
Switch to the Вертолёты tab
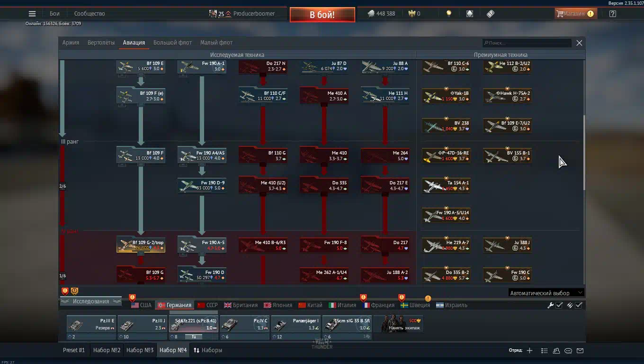point(101,43)
